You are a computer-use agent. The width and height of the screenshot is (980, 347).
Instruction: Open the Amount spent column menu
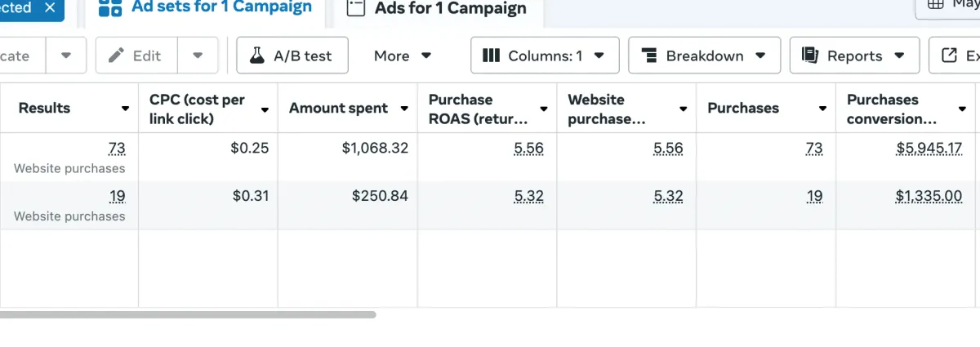404,109
